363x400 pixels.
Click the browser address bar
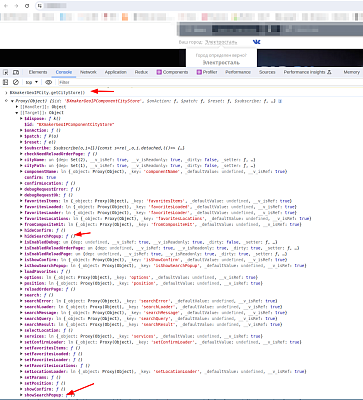coord(200,6)
